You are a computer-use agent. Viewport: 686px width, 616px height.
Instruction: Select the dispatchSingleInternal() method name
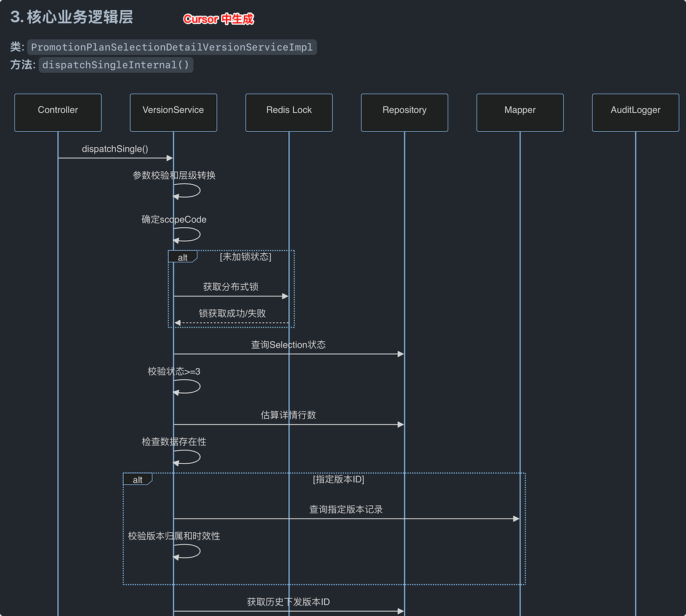click(116, 65)
